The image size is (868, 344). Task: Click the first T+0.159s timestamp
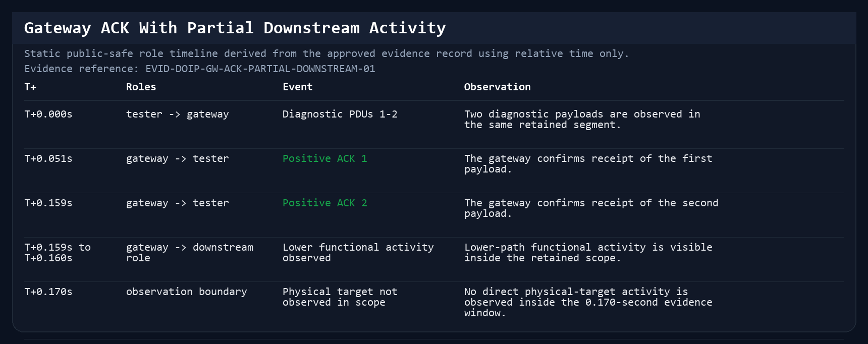click(48, 203)
